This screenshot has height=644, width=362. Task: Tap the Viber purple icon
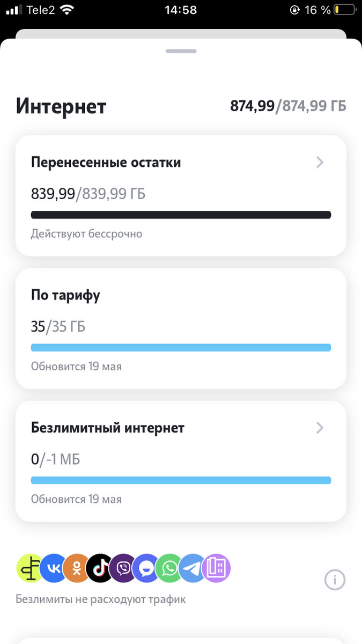click(x=123, y=568)
